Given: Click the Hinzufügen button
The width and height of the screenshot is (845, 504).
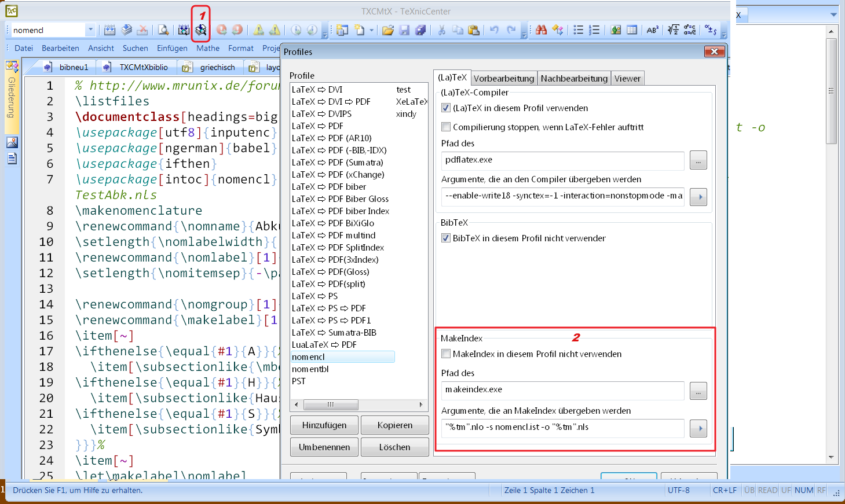Looking at the screenshot, I should click(x=324, y=425).
